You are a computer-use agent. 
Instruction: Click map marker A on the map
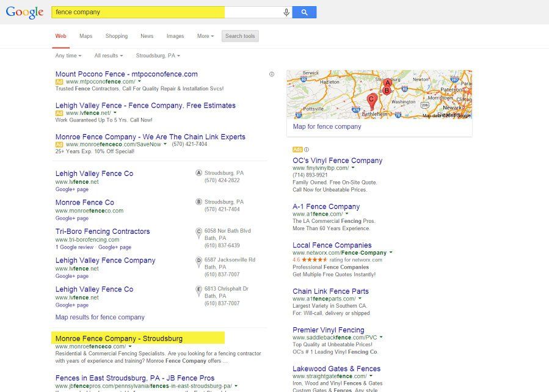click(x=387, y=83)
